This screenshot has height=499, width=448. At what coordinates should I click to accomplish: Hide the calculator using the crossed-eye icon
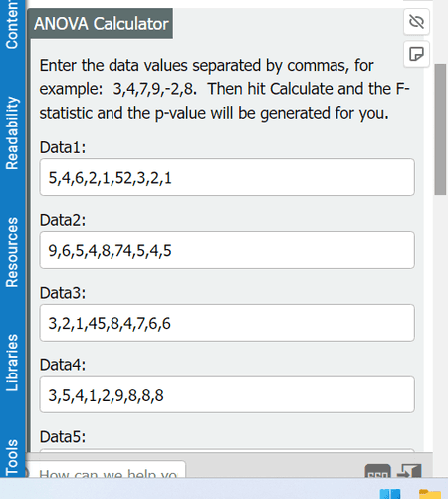click(416, 22)
